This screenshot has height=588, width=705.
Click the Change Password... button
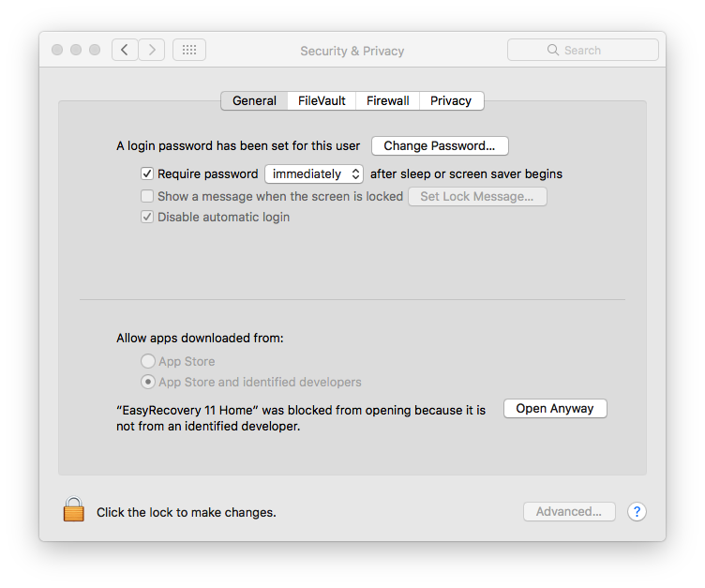440,145
